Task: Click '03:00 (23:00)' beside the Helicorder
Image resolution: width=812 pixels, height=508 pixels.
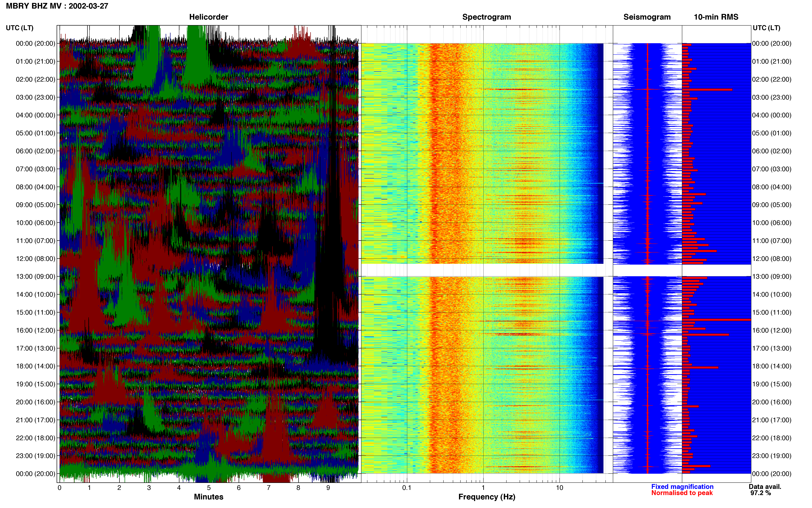Action: [x=36, y=97]
